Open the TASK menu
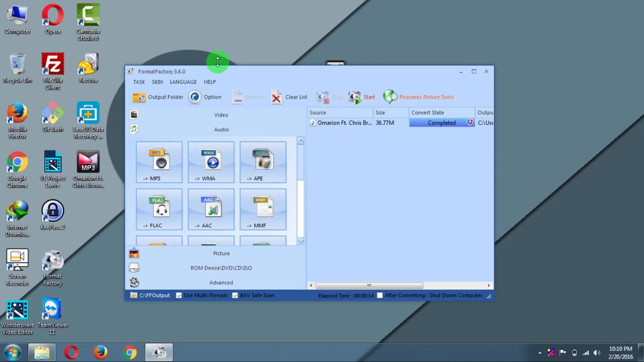The width and height of the screenshot is (644, 362). pyautogui.click(x=139, y=82)
